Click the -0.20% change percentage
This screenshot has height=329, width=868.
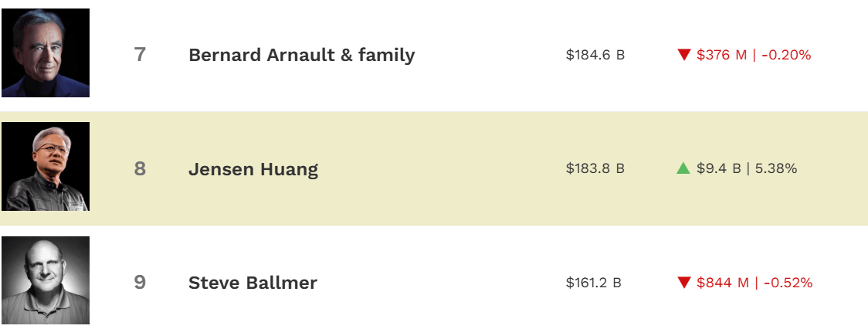click(x=786, y=55)
